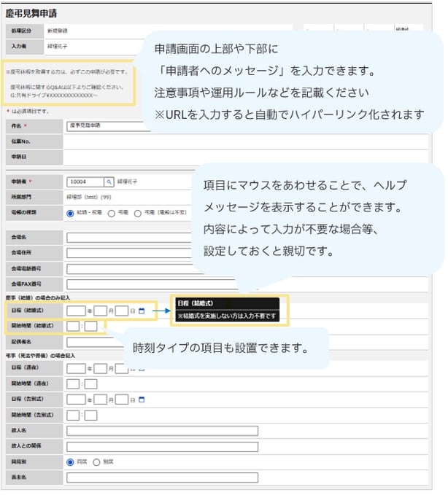Click the 申請者 code field showing 10004

[x=85, y=182]
